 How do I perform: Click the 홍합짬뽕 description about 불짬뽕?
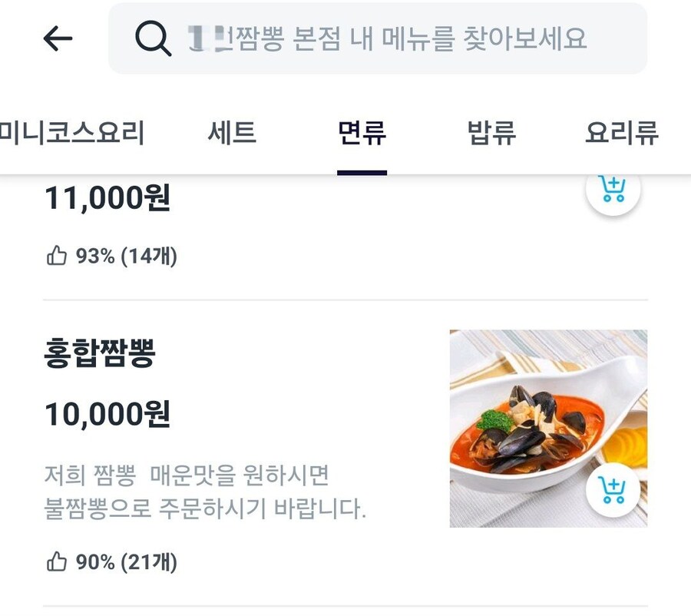point(205,492)
